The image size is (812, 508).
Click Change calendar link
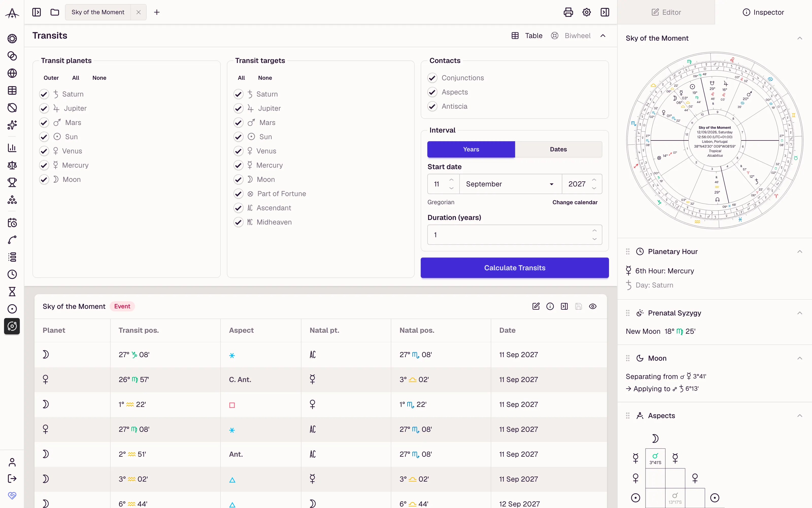click(575, 202)
